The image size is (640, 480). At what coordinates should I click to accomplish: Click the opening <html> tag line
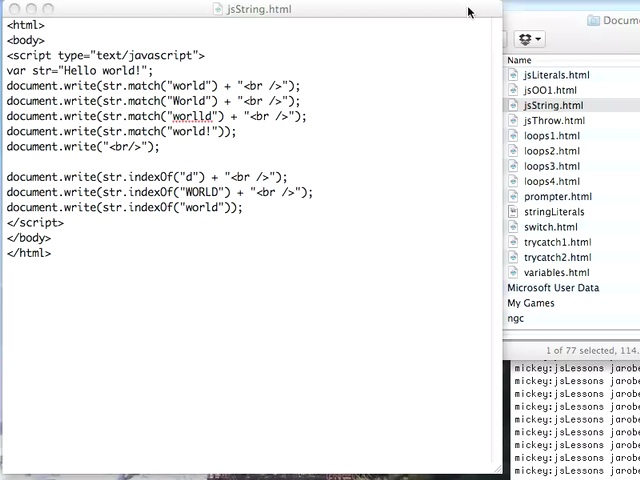point(25,25)
